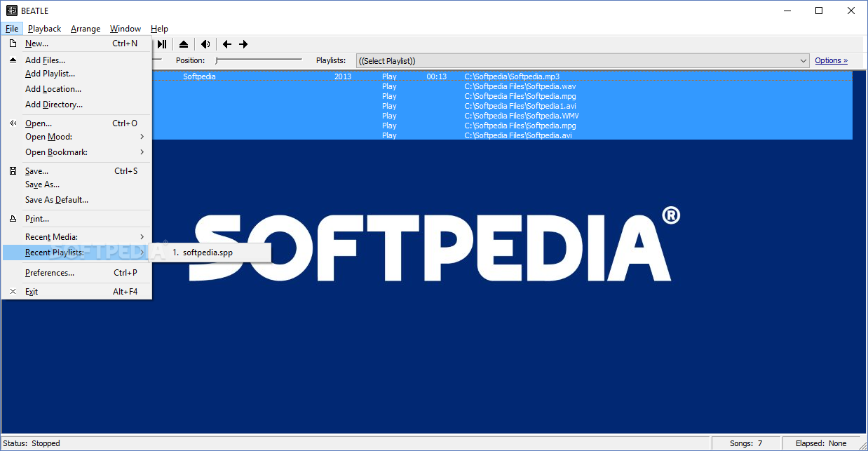Image resolution: width=868 pixels, height=451 pixels.
Task: Click the speaker volume toolbar icon
Action: [x=205, y=44]
